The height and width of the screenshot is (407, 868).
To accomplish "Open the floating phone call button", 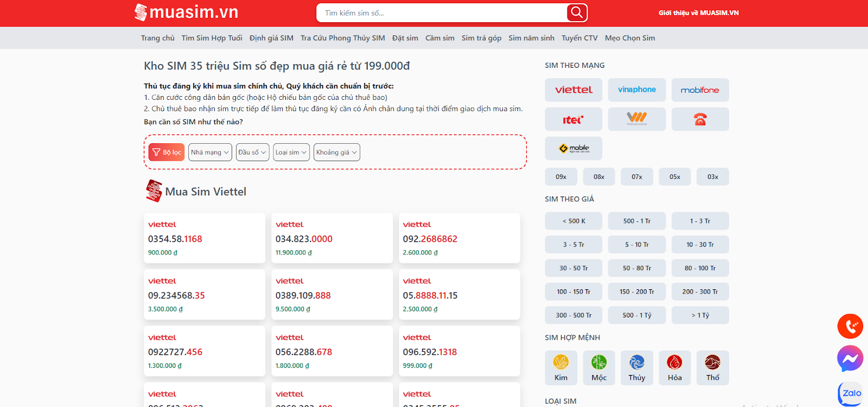I will 850,326.
